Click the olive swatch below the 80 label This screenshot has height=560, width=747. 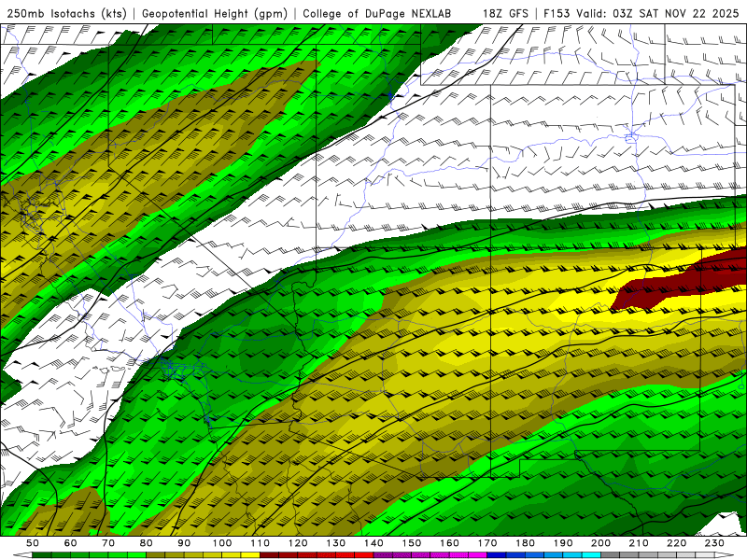(x=155, y=555)
